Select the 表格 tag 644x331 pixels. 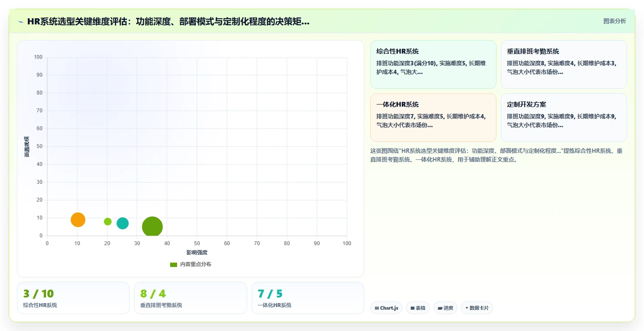pyautogui.click(x=418, y=308)
